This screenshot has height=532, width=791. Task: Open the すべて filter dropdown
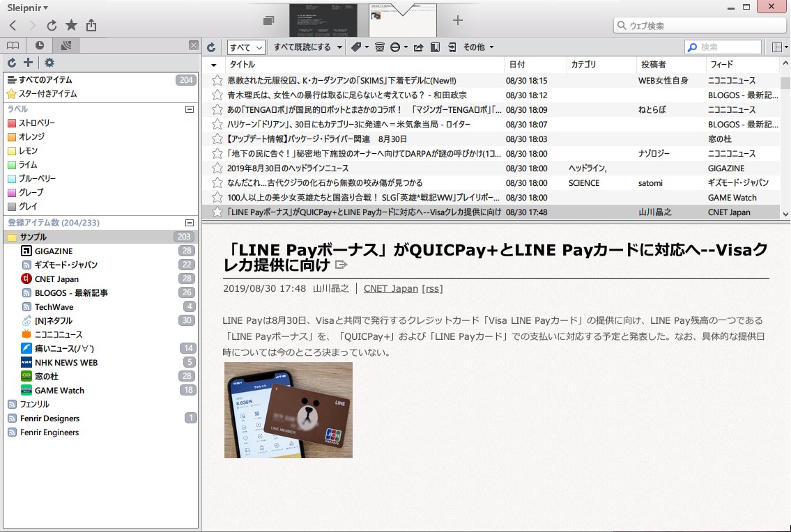click(x=246, y=47)
